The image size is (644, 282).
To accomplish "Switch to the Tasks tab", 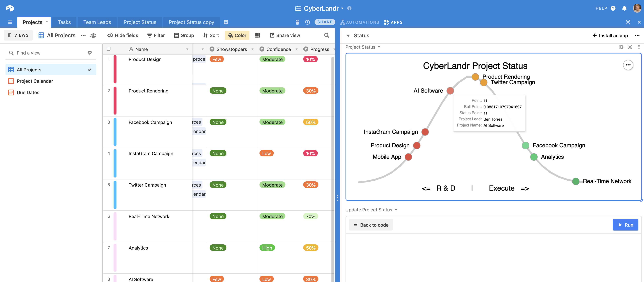I will click(64, 22).
